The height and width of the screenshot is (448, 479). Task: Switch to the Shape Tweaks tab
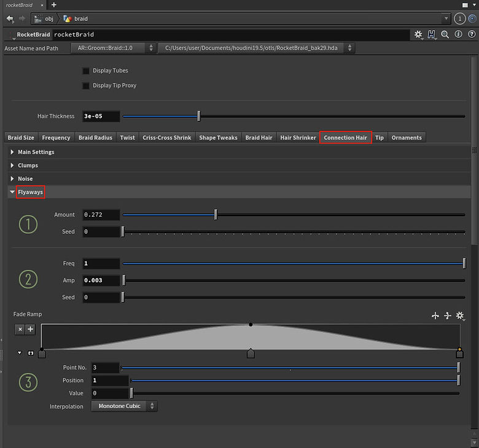pos(218,137)
